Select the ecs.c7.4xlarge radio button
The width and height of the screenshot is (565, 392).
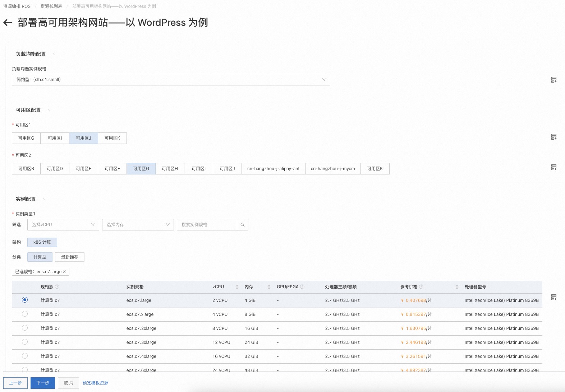(x=25, y=356)
